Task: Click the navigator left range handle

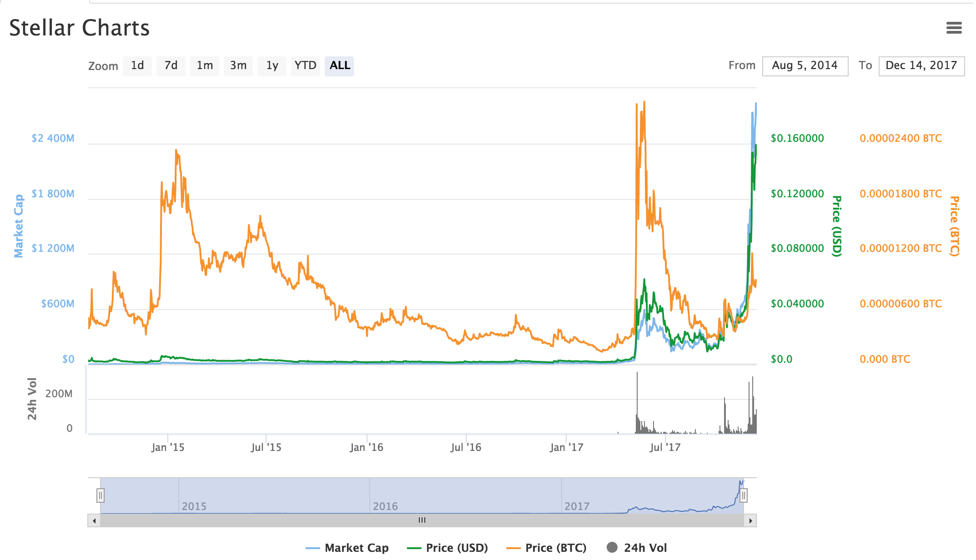Action: (x=101, y=495)
